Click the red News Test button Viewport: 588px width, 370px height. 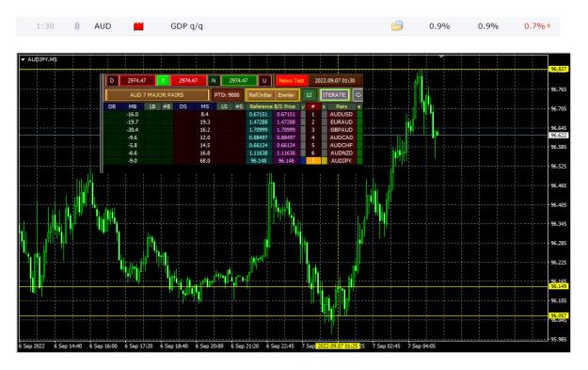(x=292, y=81)
